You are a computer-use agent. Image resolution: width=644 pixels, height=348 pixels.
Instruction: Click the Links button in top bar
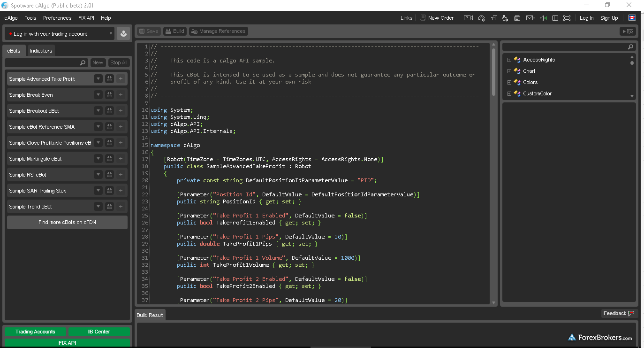(407, 18)
